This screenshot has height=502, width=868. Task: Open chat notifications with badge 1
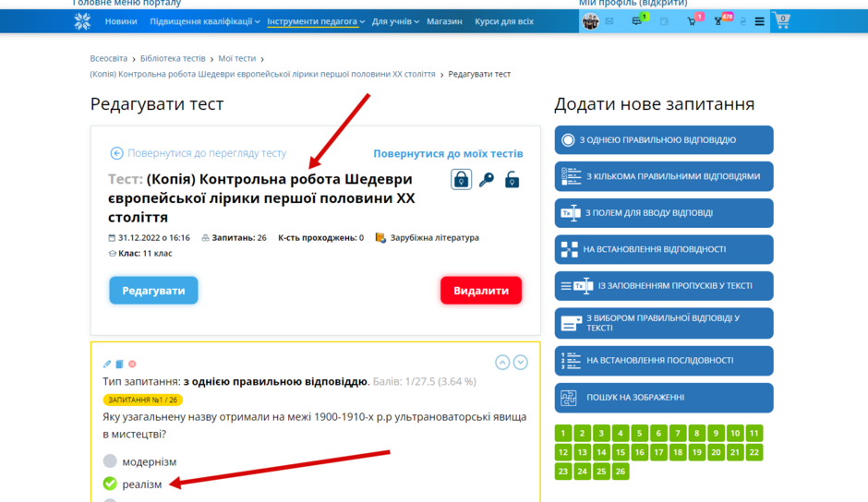click(638, 20)
